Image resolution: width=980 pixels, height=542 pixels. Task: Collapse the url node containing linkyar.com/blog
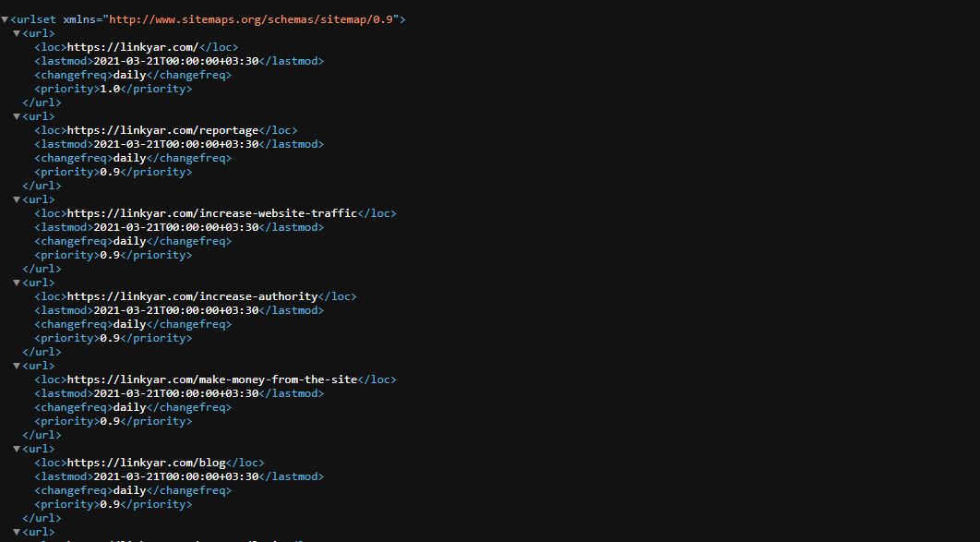tap(17, 450)
